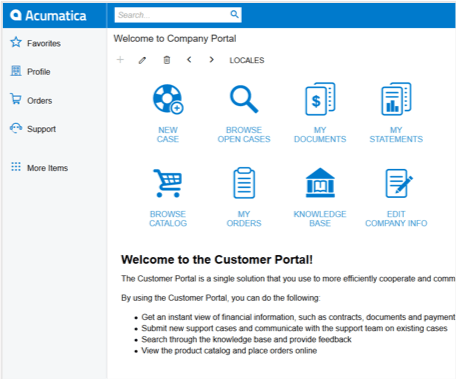Click the Edit Company Info icon

point(399,183)
